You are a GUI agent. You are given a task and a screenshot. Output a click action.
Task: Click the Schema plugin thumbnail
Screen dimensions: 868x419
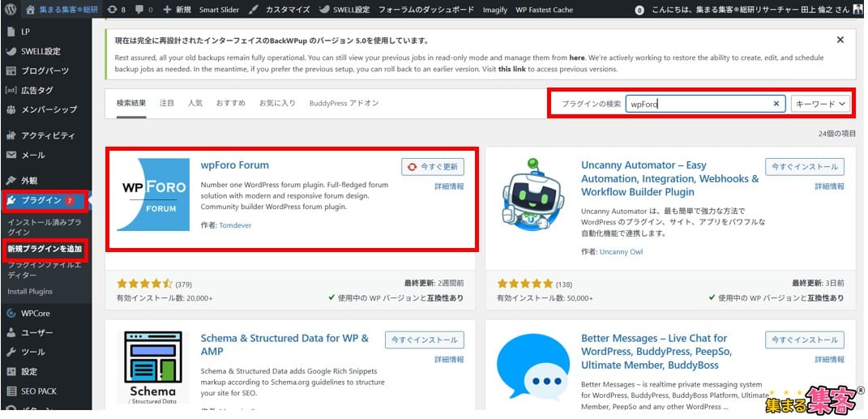(x=152, y=367)
